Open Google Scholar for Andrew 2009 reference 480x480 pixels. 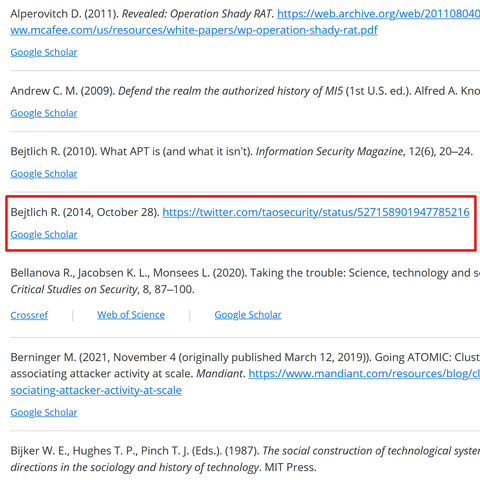44,113
